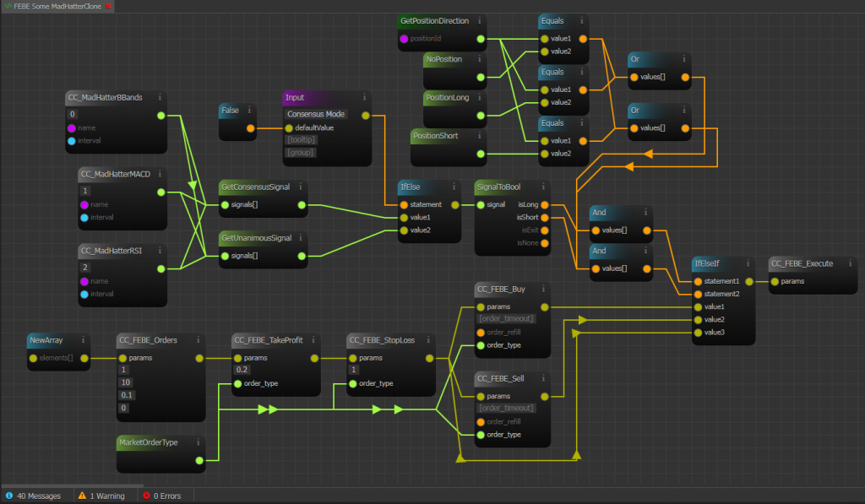Open the info icon on CC_FEBE_TakeProfit node

(313, 339)
